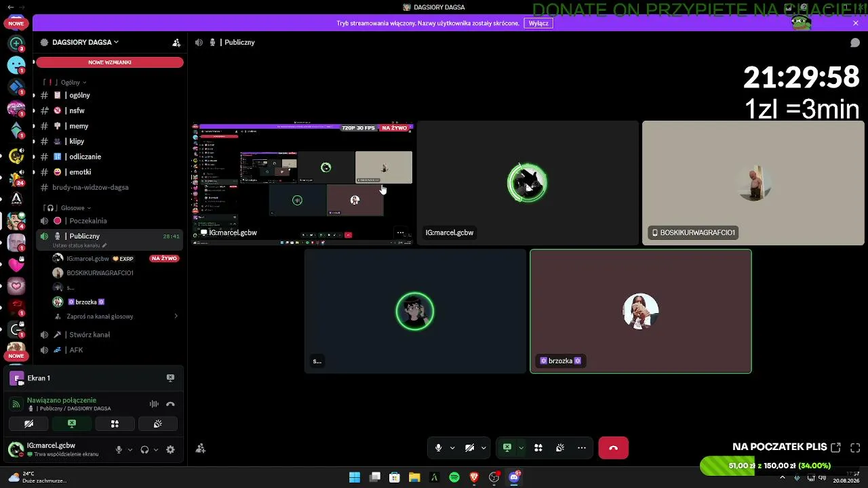Open the emotki text channel
This screenshot has height=488, width=868.
[110, 172]
